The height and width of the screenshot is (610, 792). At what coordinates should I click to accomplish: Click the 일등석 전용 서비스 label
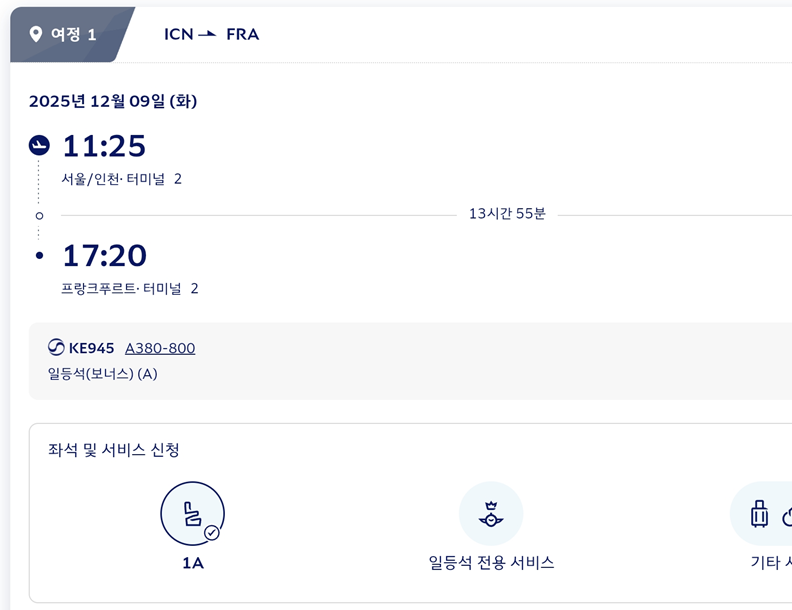point(490,563)
